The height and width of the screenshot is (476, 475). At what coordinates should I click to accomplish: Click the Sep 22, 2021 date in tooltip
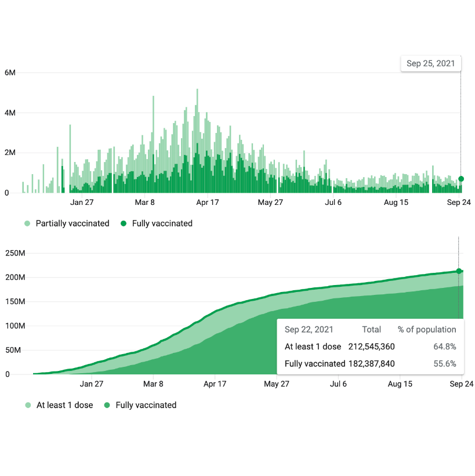coord(309,329)
